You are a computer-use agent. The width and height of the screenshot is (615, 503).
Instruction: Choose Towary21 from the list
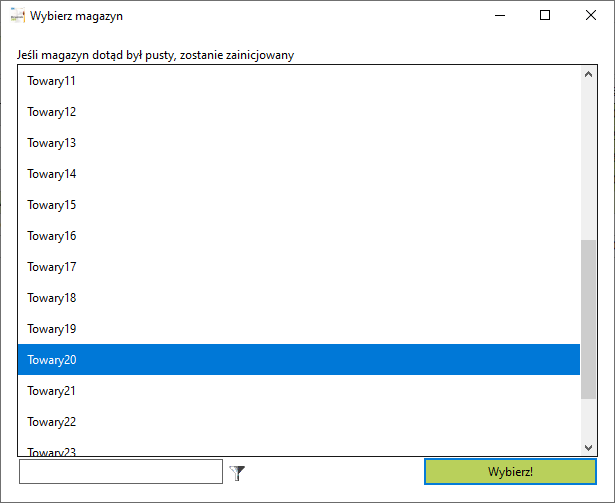[299, 391]
